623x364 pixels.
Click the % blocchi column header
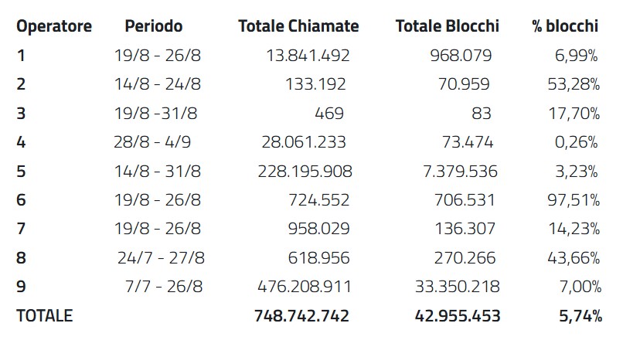[565, 26]
